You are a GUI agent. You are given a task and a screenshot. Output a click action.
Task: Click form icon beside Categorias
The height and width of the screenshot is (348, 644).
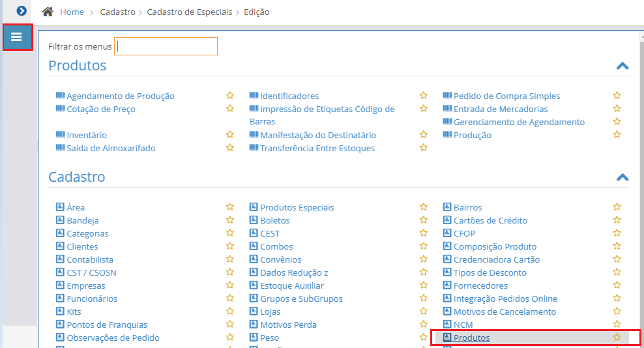tap(60, 233)
